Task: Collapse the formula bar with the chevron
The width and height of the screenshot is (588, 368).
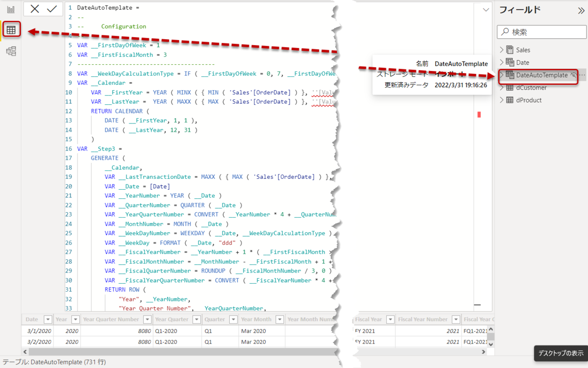Action: pos(486,9)
